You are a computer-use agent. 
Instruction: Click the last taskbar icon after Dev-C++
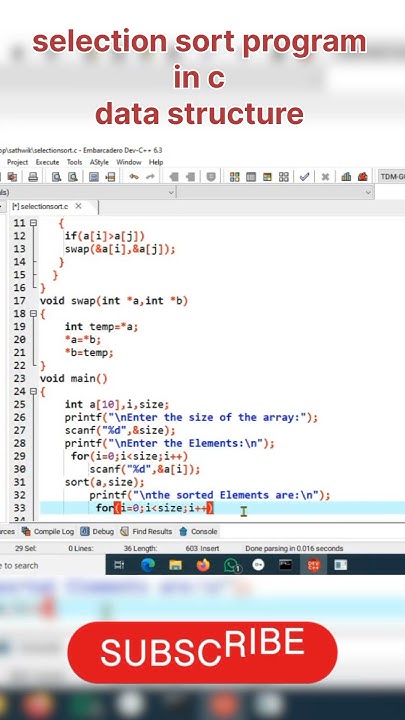click(341, 565)
